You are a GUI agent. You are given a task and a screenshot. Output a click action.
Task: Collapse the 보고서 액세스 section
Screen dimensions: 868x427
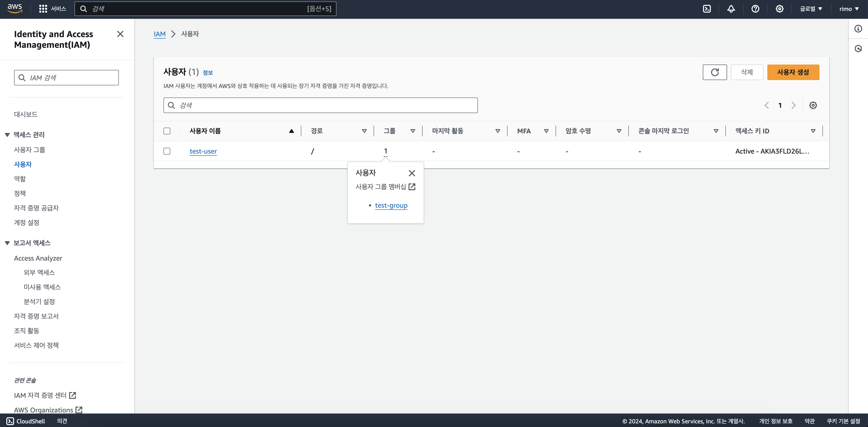coord(7,243)
